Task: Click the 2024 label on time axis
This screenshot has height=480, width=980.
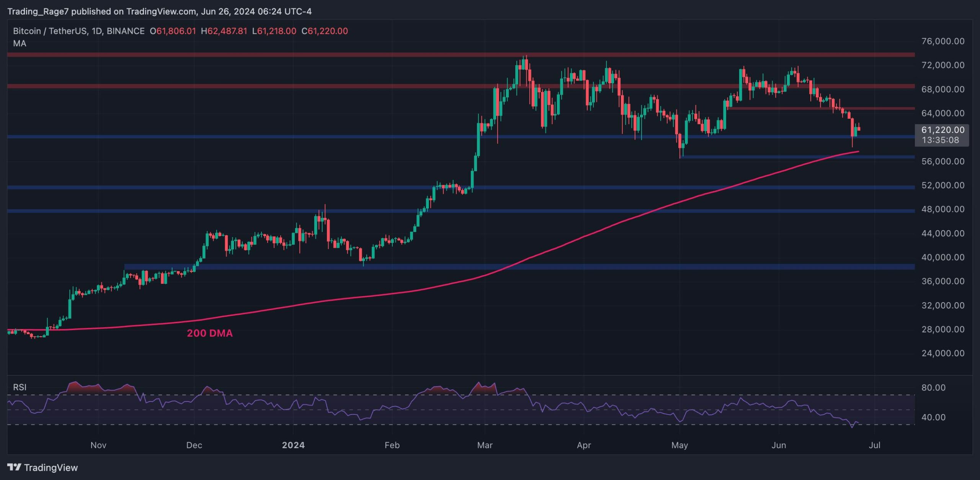Action: (293, 445)
